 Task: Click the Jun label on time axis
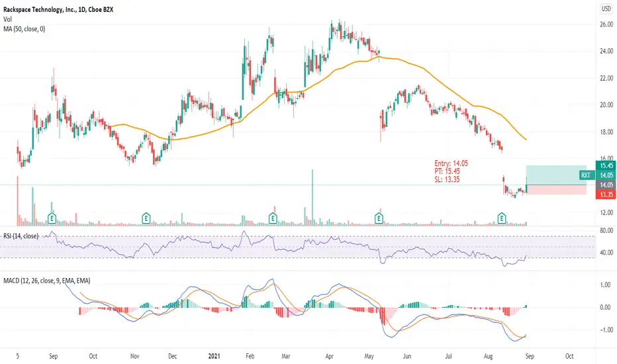[x=407, y=356]
